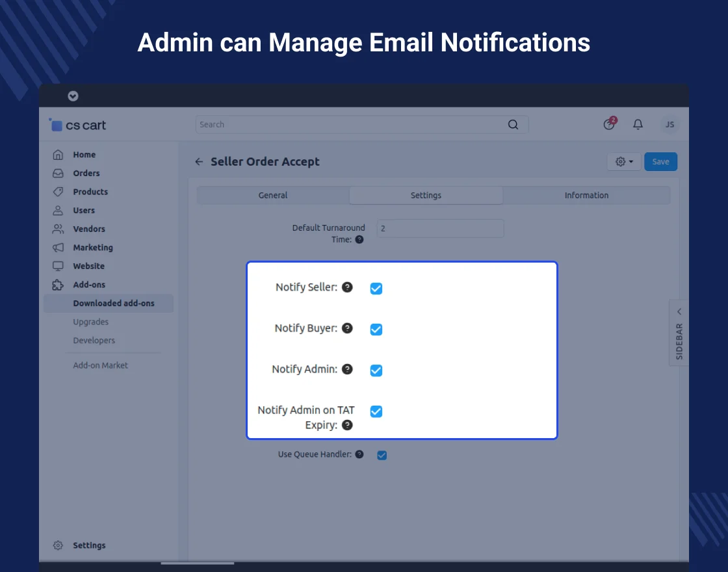Open the Add-on Market link
The image size is (728, 572).
point(101,365)
